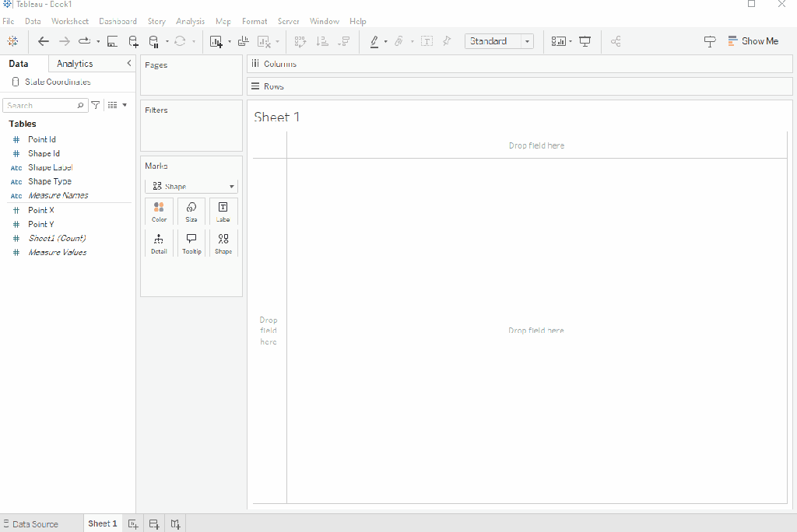Click the New Worksheet toolbar icon
Image resolution: width=797 pixels, height=532 pixels.
click(x=216, y=41)
